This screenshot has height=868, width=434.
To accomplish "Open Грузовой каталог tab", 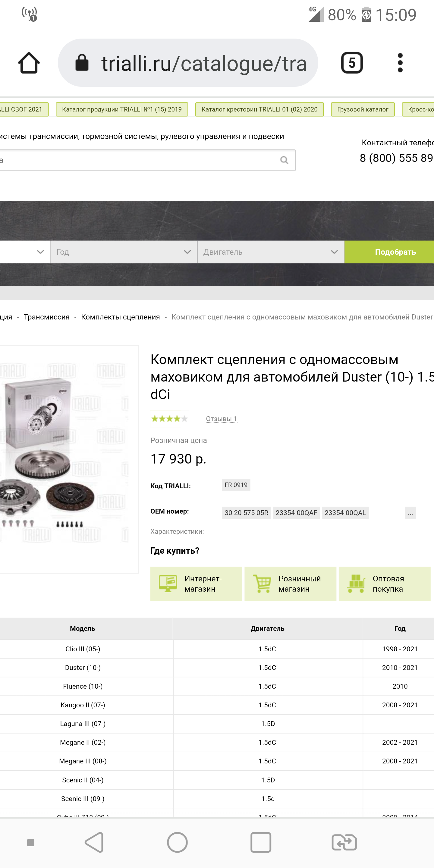I will pyautogui.click(x=363, y=109).
